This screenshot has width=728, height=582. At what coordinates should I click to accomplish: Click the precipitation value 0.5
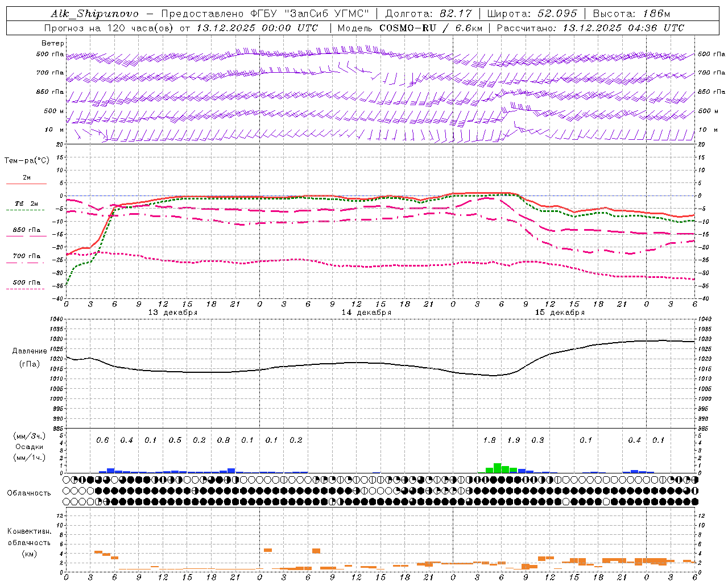(x=175, y=440)
